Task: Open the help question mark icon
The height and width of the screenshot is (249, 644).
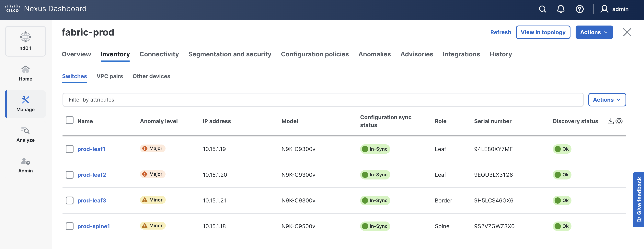Action: [580, 9]
